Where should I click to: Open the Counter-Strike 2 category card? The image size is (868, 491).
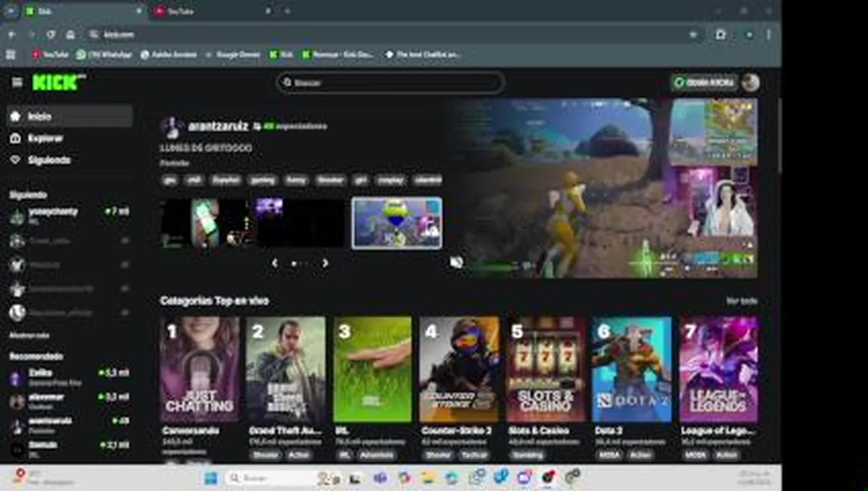459,369
